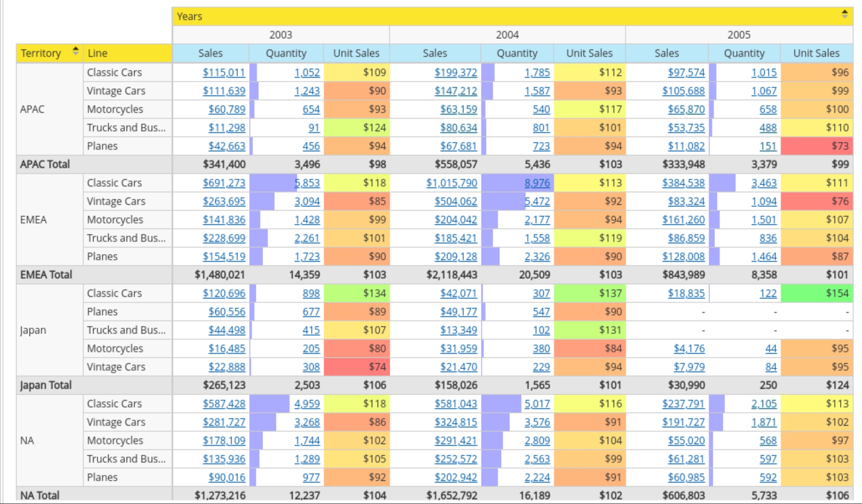Click the 2005 year column header
The image size is (862, 504).
click(x=739, y=35)
